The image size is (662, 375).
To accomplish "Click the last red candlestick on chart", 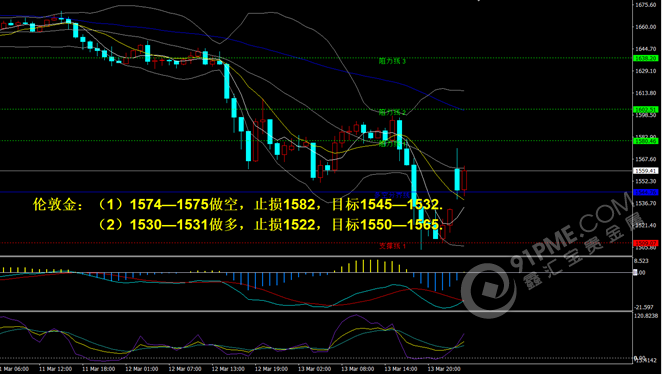I will coord(464,180).
